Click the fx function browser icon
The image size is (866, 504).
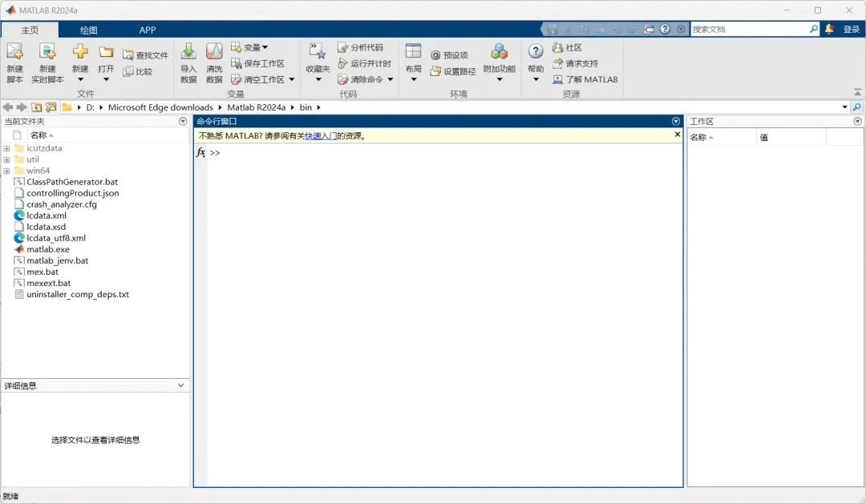[200, 152]
